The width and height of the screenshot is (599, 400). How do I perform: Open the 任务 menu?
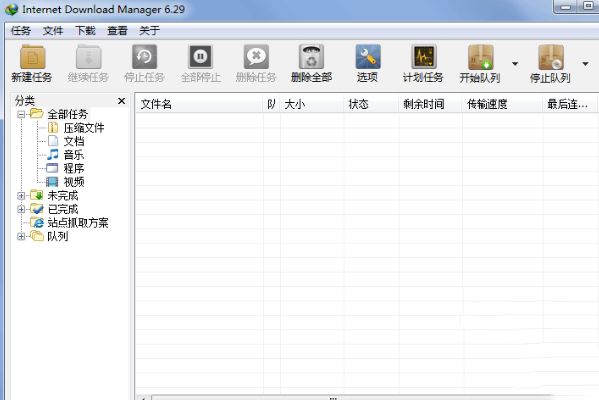[21, 31]
